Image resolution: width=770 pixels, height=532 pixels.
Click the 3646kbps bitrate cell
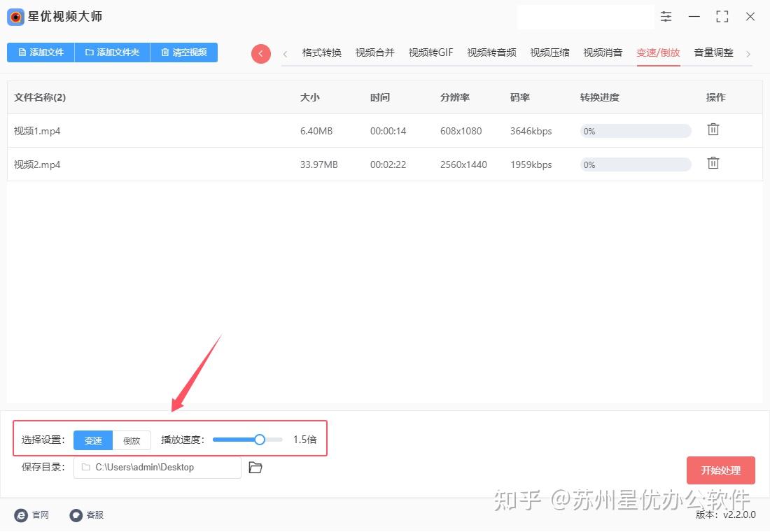click(531, 131)
